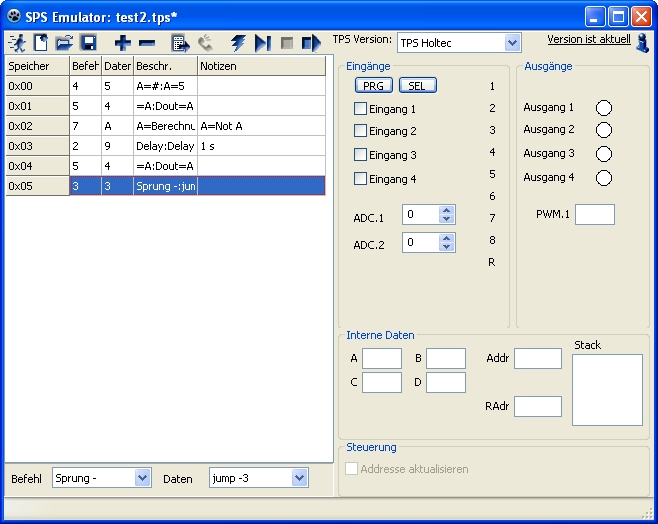Screen dimensions: 658x524
Task: Expand the Befehl dropdown showing Sprung -
Action: [x=141, y=478]
